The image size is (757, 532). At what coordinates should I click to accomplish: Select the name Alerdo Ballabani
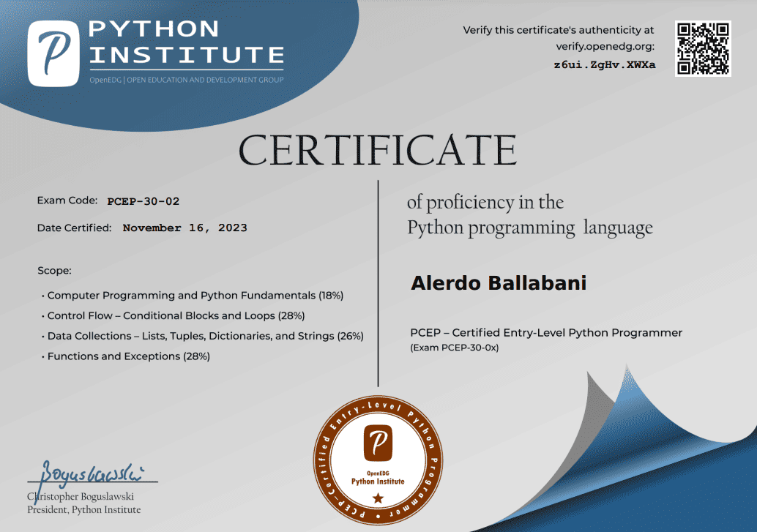(499, 283)
